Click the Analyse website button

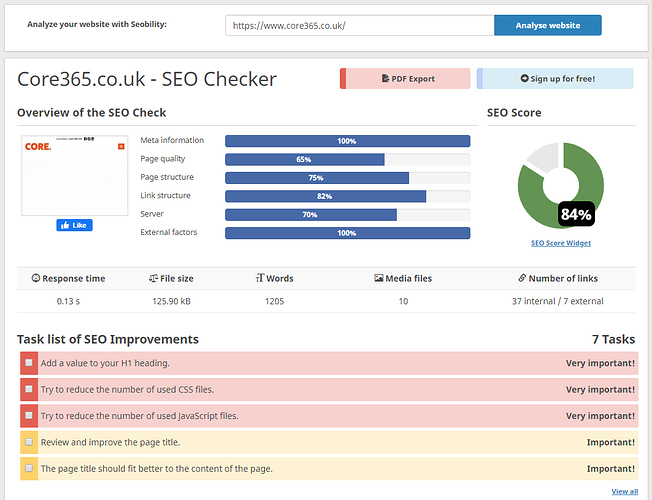coord(547,25)
